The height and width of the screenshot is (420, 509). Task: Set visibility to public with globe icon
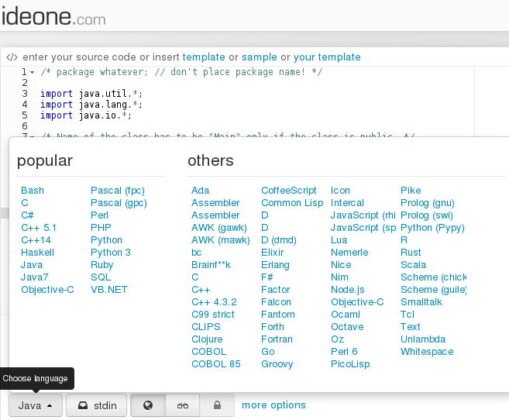(x=148, y=405)
